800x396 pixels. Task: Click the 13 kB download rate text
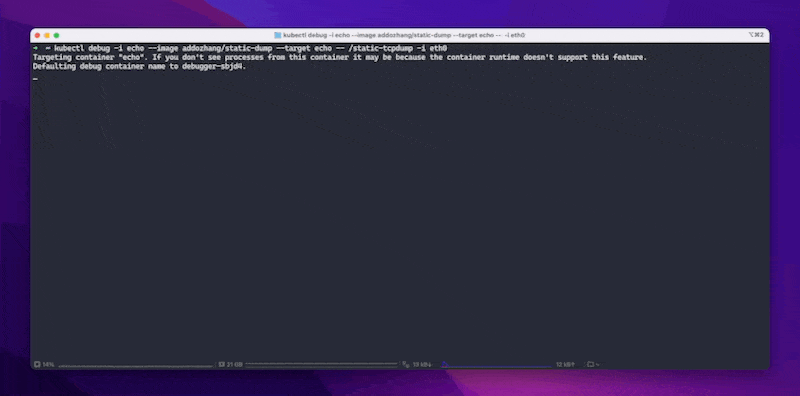422,364
